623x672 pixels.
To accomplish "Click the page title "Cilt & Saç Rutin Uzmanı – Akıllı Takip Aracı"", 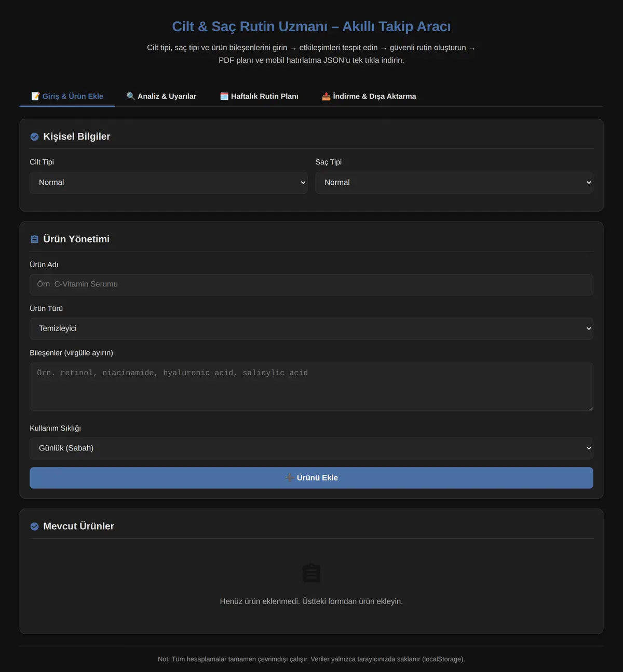I will click(x=311, y=26).
